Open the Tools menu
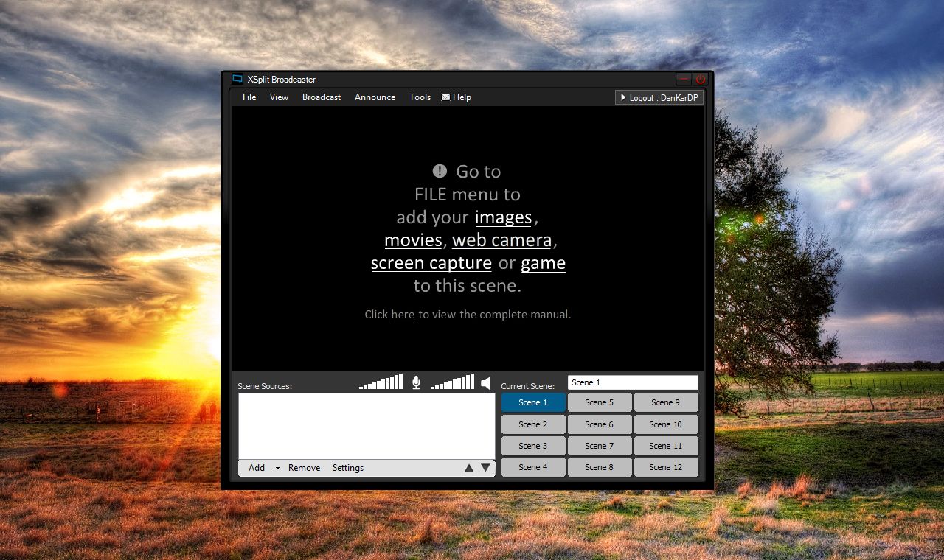The height and width of the screenshot is (560, 944). tap(420, 97)
